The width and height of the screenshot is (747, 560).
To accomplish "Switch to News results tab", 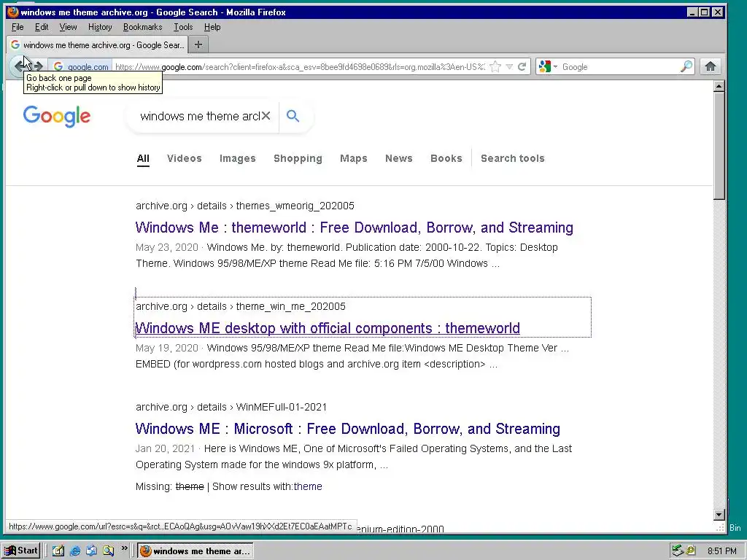I will pyautogui.click(x=399, y=158).
